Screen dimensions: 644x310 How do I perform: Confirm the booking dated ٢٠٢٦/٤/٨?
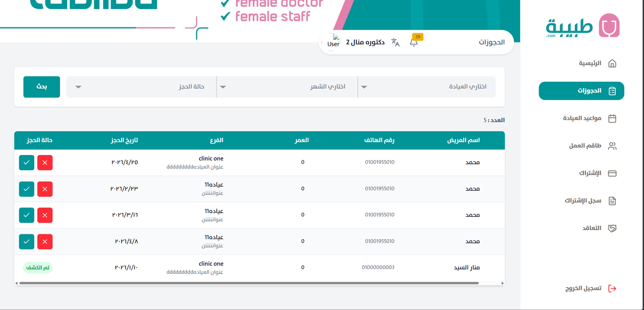click(27, 242)
